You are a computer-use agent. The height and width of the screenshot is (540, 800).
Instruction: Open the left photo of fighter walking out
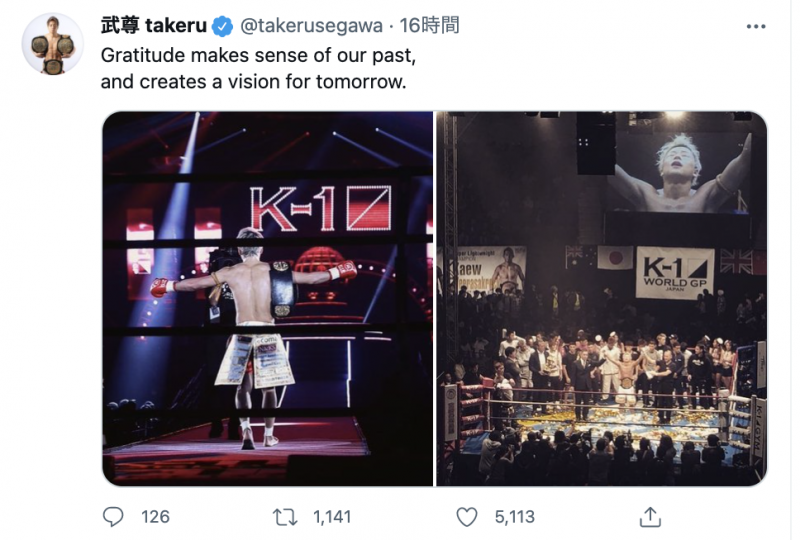tap(267, 298)
